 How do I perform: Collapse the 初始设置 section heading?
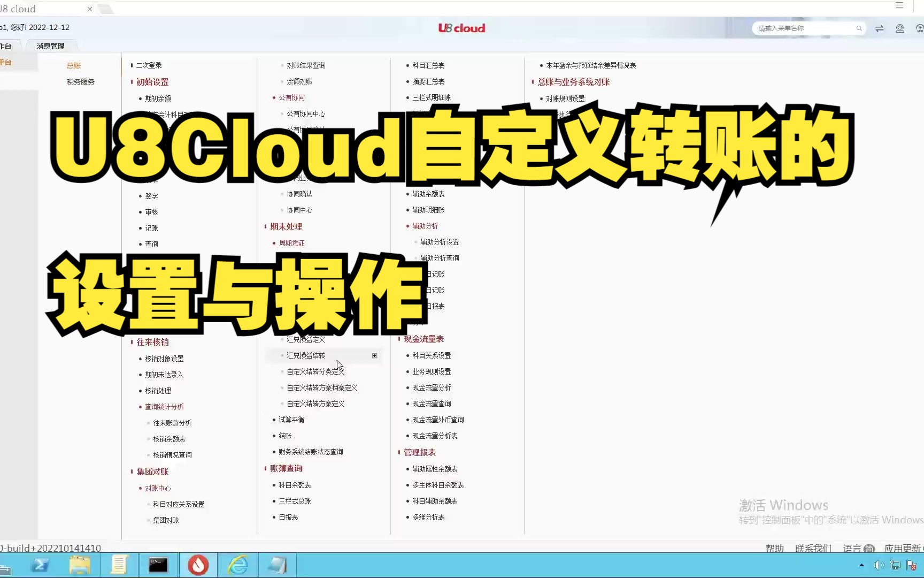pyautogui.click(x=152, y=82)
